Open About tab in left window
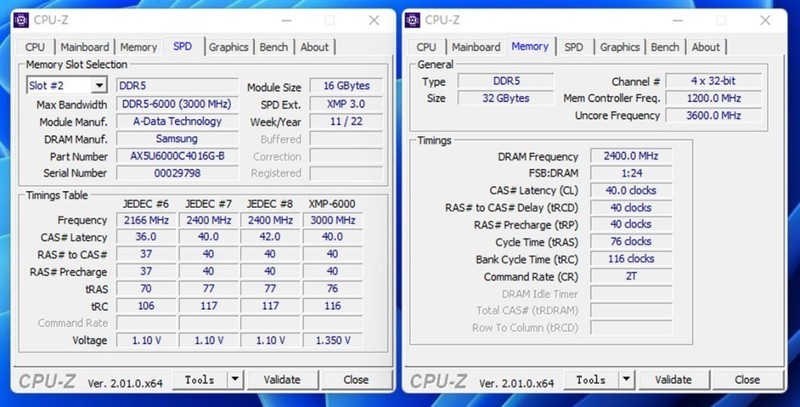Image resolution: width=800 pixels, height=407 pixels. coord(314,47)
